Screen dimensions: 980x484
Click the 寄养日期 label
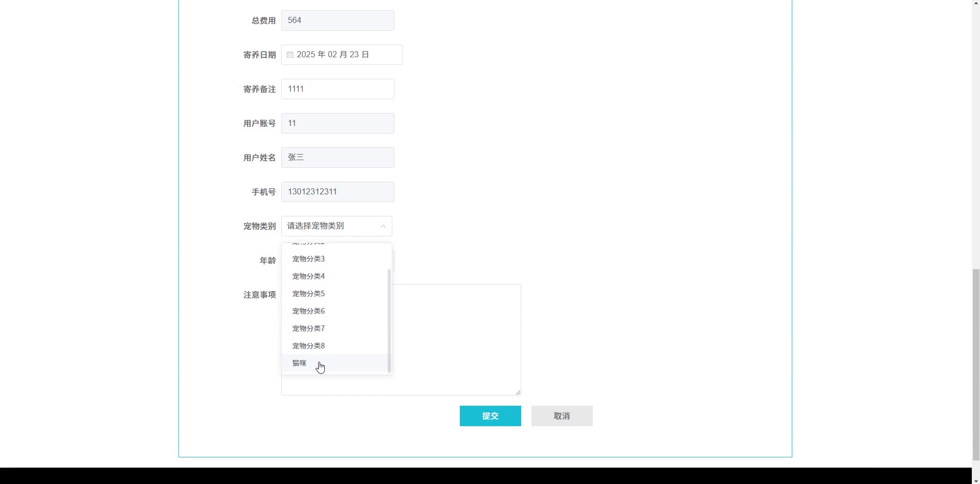click(259, 55)
